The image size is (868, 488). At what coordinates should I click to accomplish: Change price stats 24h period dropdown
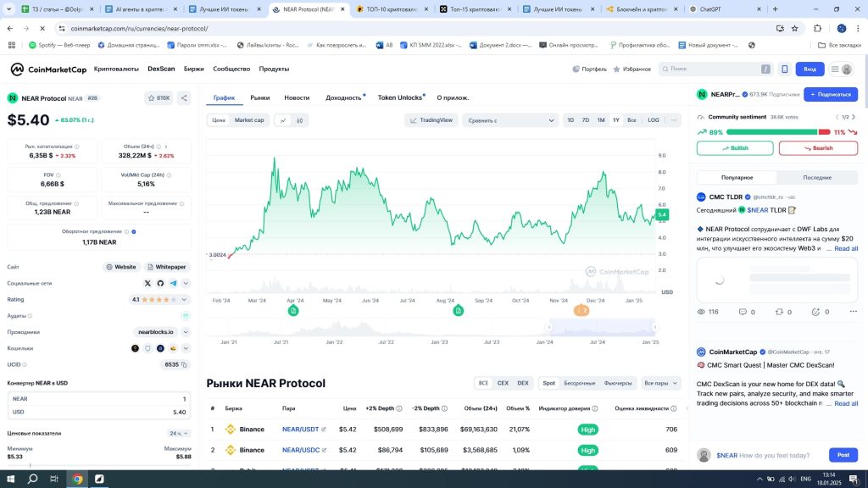(x=179, y=433)
